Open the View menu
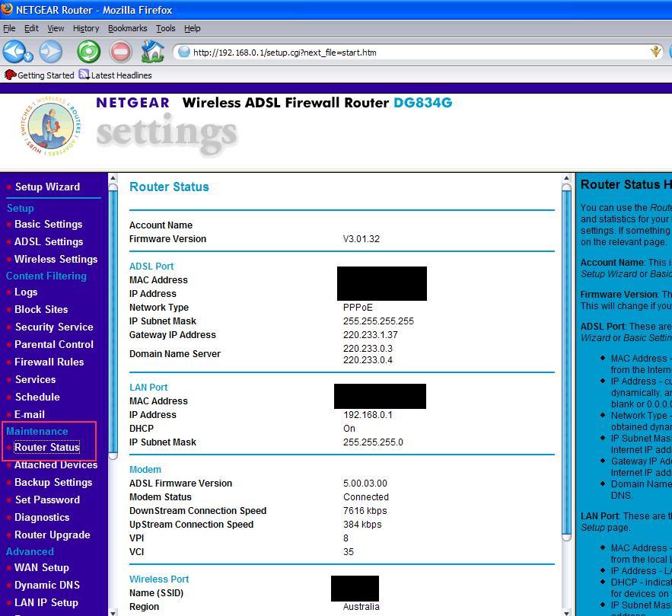The image size is (672, 616). pos(56,28)
